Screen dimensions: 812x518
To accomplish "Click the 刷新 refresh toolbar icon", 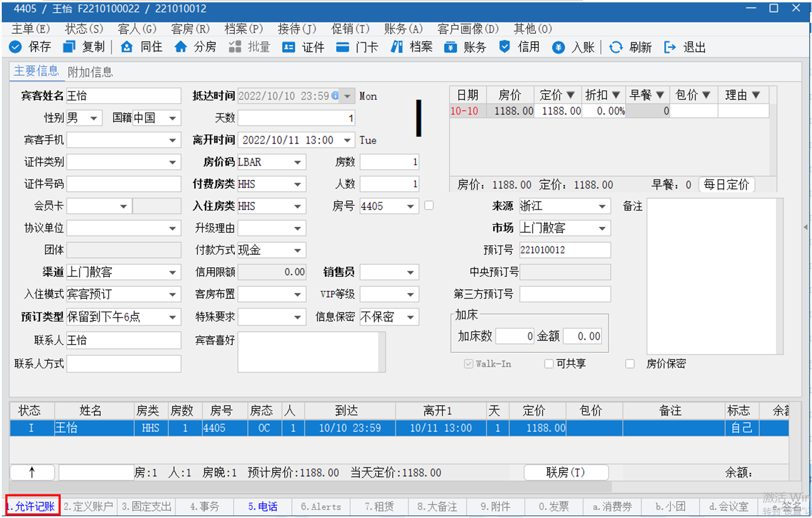I will (616, 47).
